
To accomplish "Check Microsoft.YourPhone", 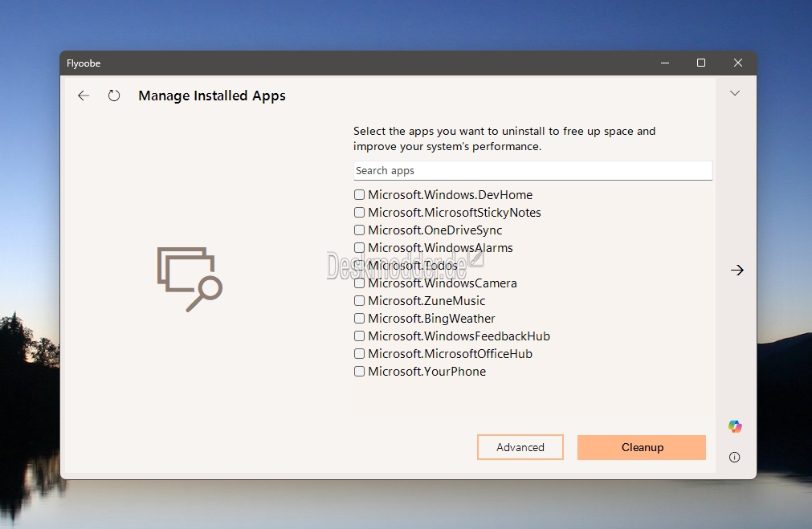I will pyautogui.click(x=359, y=371).
